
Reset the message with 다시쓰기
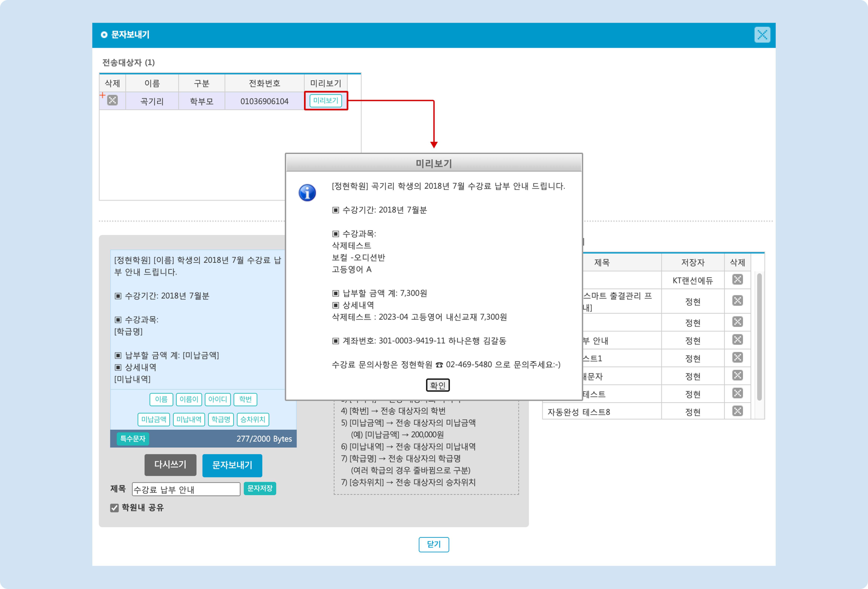[170, 465]
